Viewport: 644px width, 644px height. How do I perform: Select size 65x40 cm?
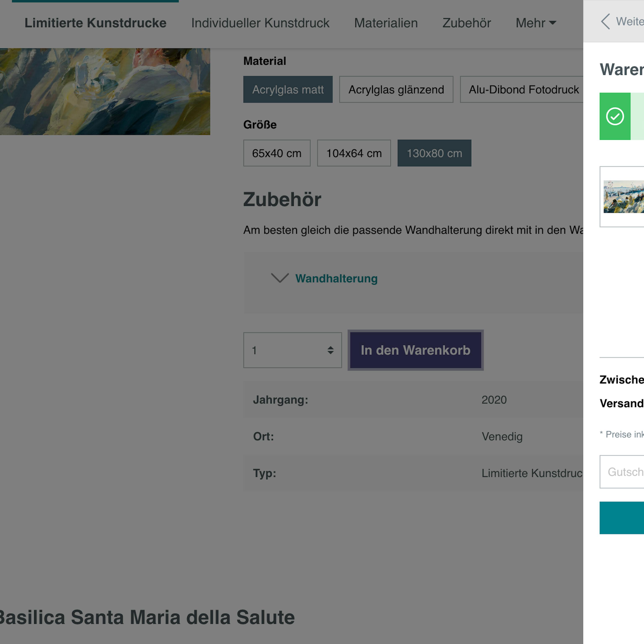coord(277,153)
